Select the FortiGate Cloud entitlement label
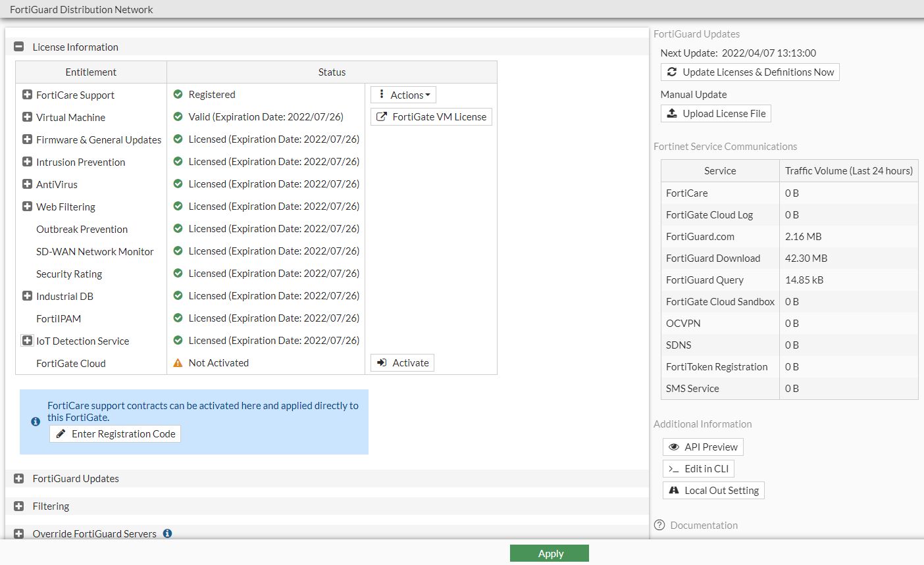This screenshot has width=924, height=565. pyautogui.click(x=71, y=364)
